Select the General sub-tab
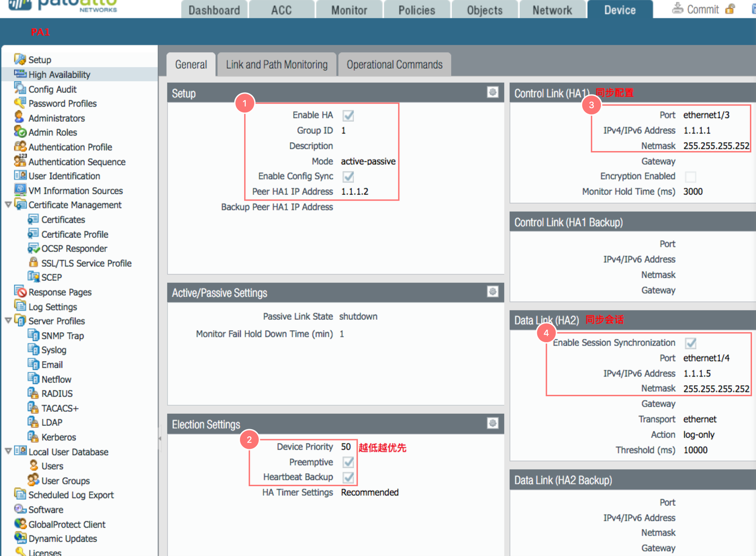This screenshot has height=556, width=756. 191,65
